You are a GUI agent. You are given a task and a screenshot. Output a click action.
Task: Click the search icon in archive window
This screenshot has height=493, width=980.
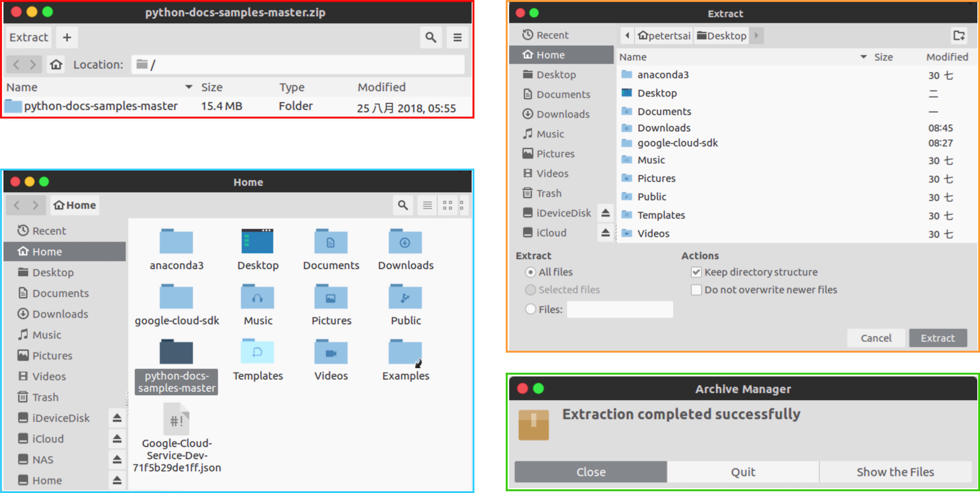(x=431, y=37)
